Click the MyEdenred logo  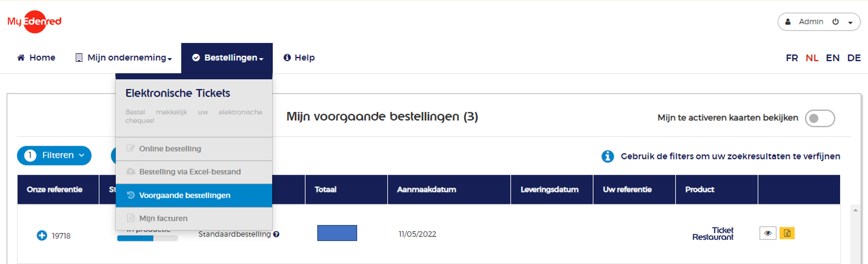(34, 22)
